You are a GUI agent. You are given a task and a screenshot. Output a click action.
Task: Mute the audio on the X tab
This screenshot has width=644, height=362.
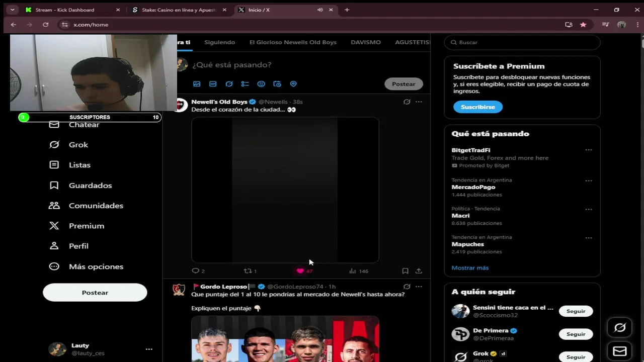pos(320,10)
